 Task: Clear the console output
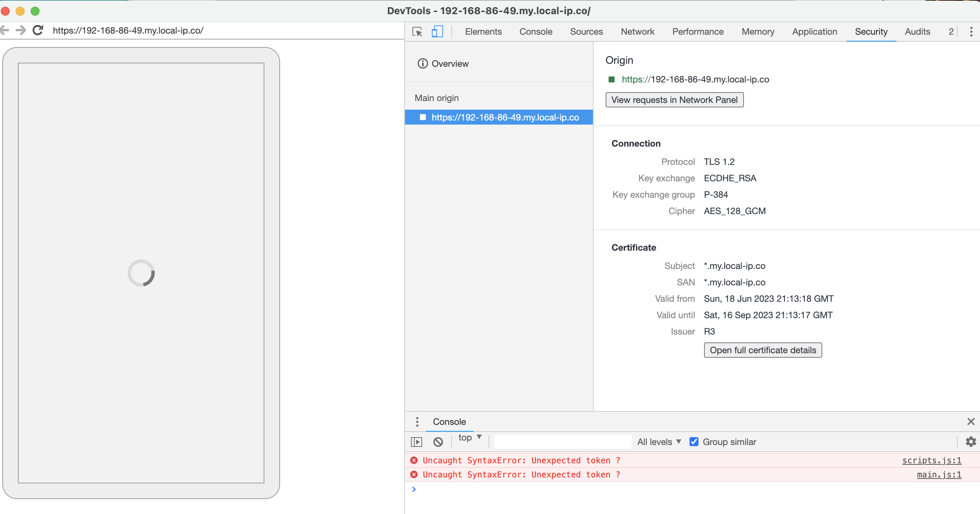coord(437,442)
